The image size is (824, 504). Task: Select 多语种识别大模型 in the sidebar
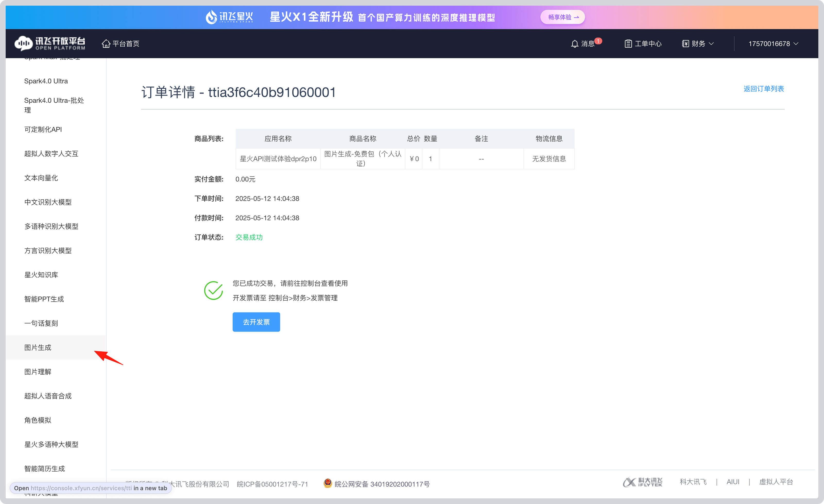51,226
